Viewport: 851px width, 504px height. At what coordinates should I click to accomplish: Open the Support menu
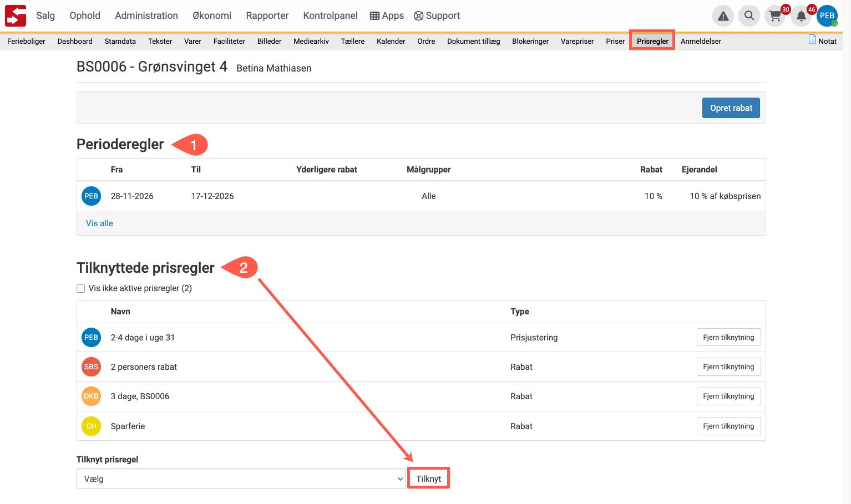pos(437,16)
